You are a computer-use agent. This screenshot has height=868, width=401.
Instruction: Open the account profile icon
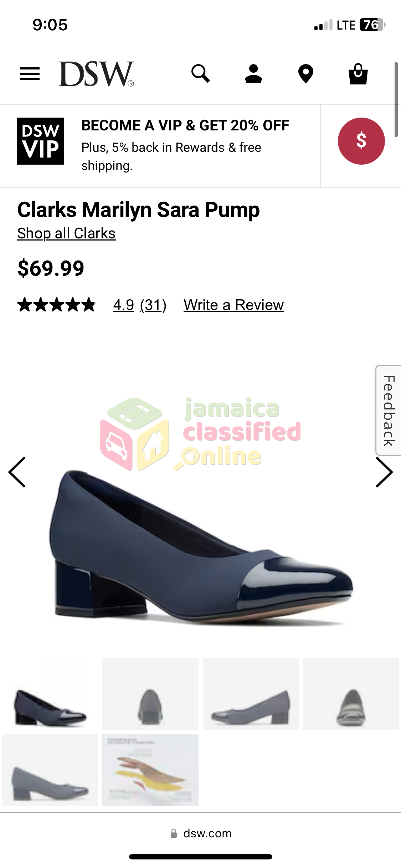253,73
